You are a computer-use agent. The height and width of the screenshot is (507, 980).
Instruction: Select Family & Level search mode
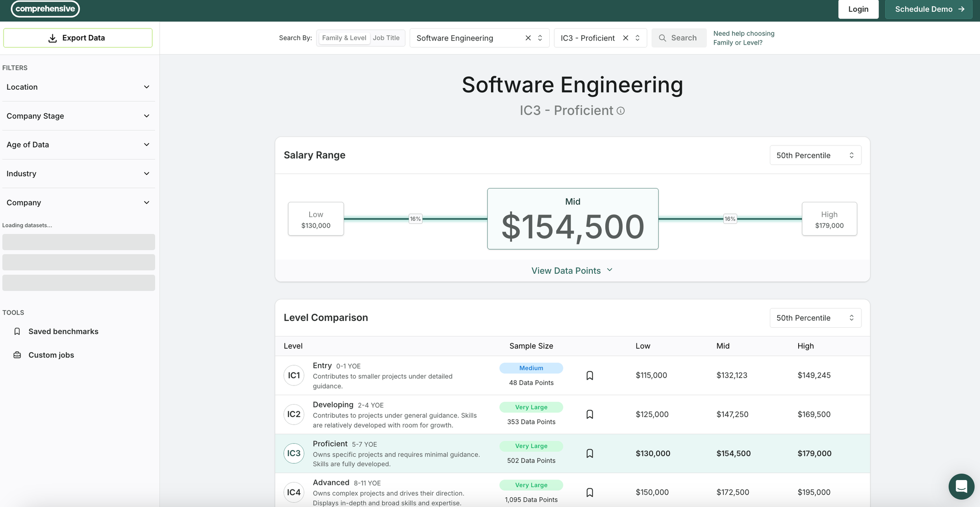(x=344, y=38)
